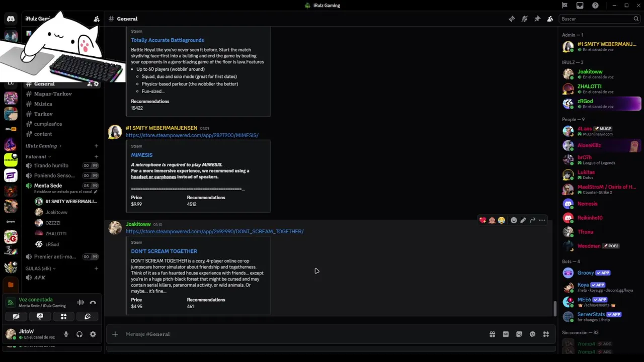Open the sticker picker icon

click(x=519, y=334)
